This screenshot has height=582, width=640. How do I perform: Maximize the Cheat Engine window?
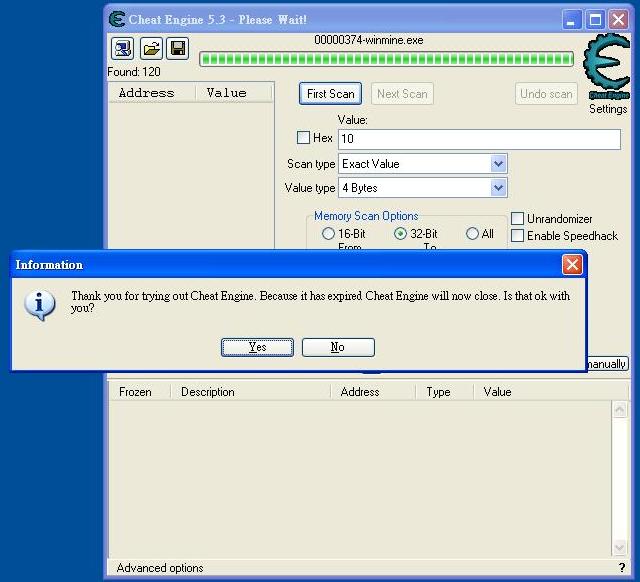coord(596,19)
